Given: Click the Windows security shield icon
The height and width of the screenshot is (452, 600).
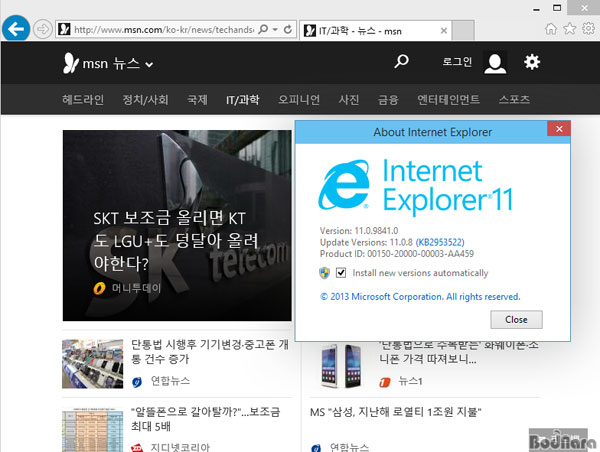Looking at the screenshot, I should point(324,273).
